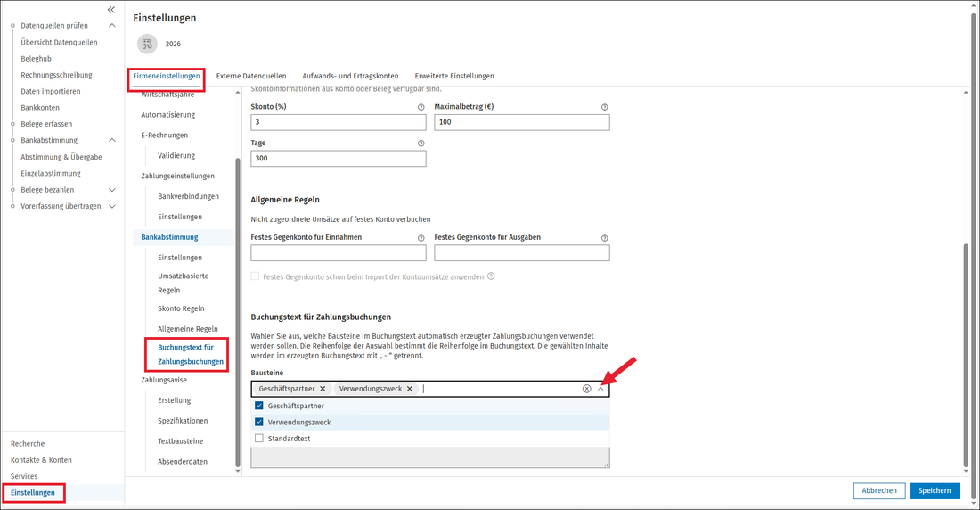This screenshot has width=980, height=510.
Task: Click Festes Gegenkonto für Einnahmen field
Action: 339,253
